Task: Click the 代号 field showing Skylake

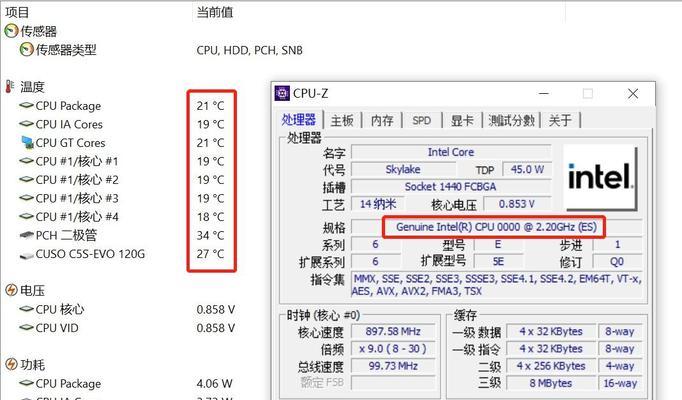Action: pos(403,169)
